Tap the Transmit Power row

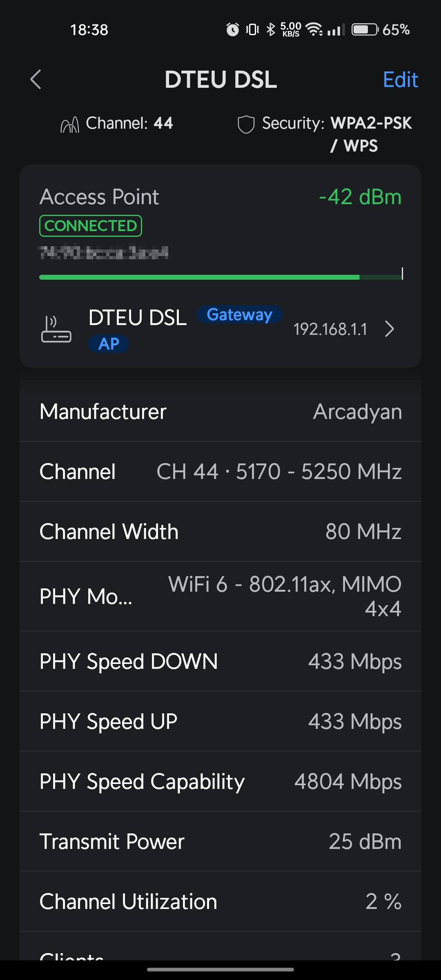tap(220, 842)
